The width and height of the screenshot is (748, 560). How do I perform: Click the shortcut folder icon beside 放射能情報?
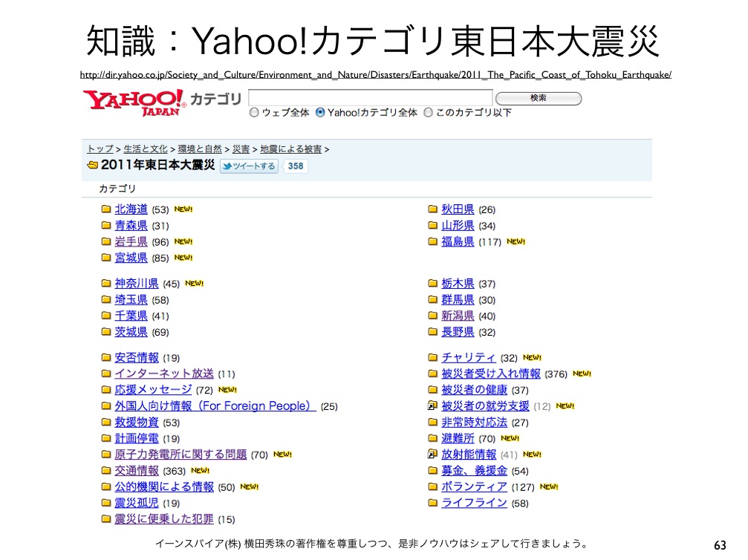tap(432, 454)
